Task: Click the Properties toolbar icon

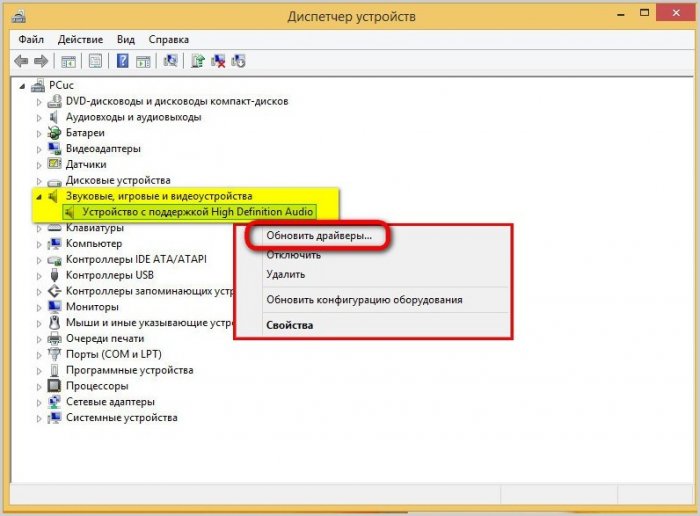Action: pos(95,61)
